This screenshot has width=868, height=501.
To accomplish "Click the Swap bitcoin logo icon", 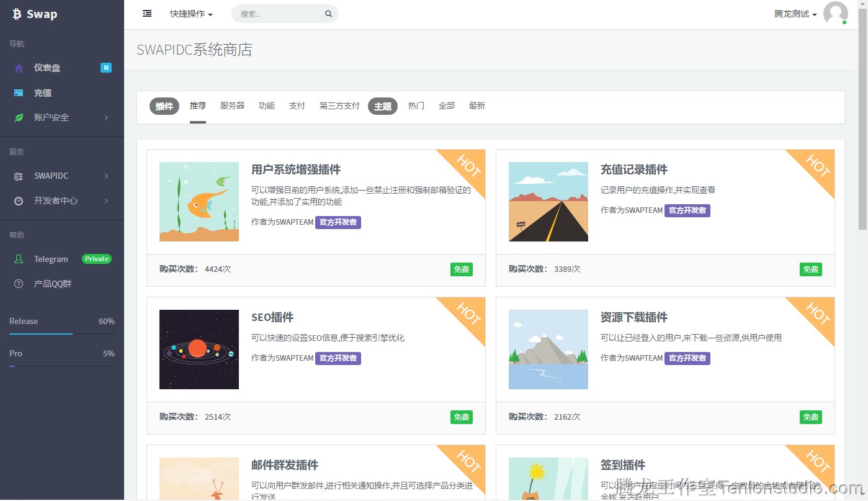I will [x=17, y=14].
